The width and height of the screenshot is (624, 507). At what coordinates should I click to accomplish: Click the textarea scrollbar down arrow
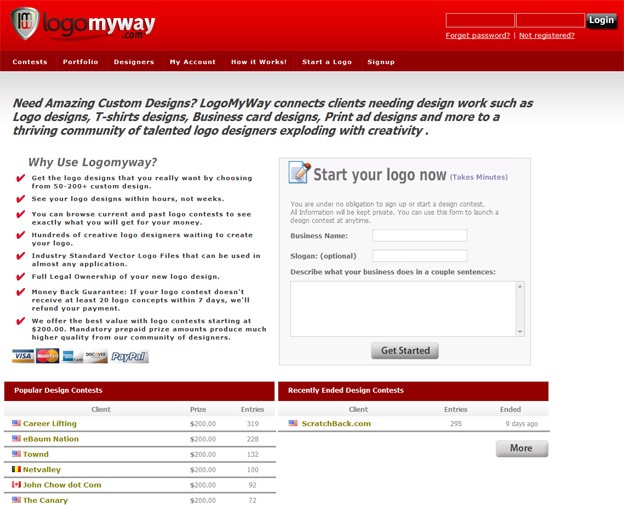click(x=520, y=332)
